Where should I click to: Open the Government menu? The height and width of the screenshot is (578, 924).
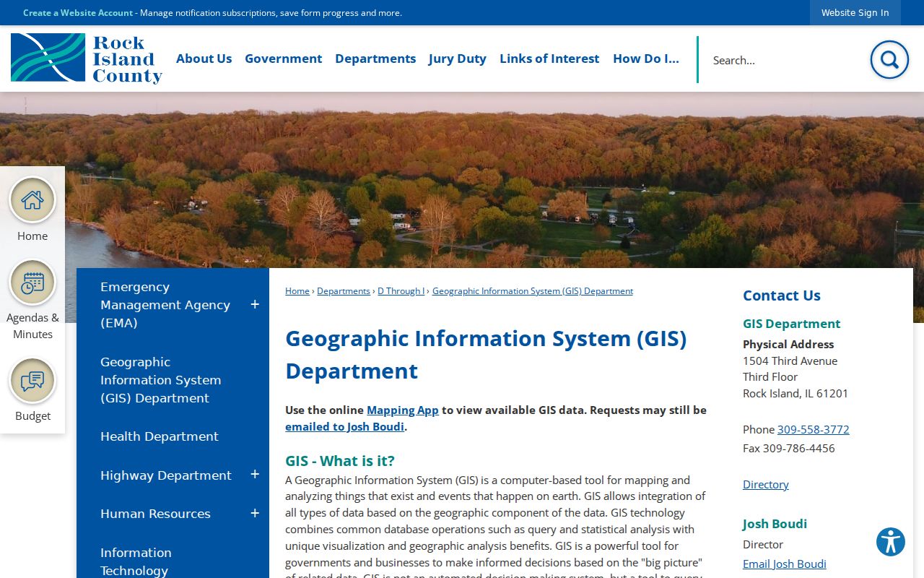pos(283,59)
